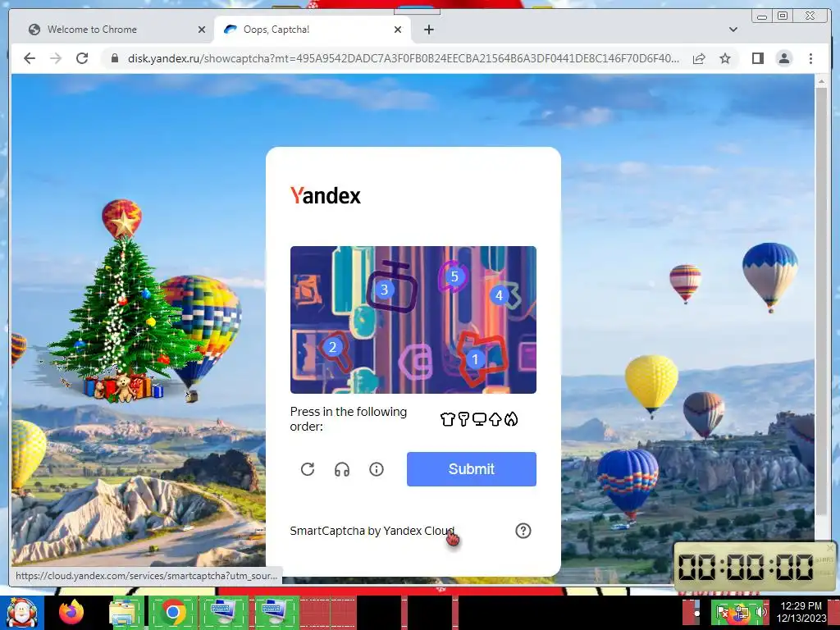Open Chrome three-dot menu
This screenshot has width=840, height=630.
[x=810, y=58]
